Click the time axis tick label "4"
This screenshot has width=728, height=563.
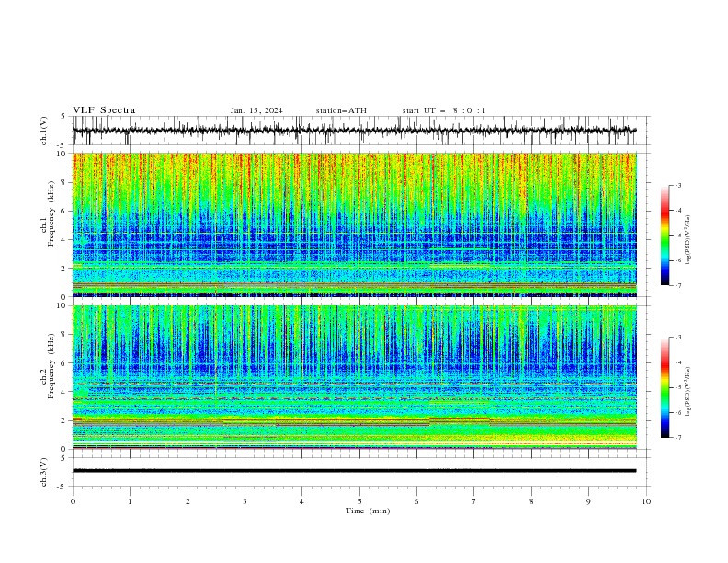coord(301,501)
